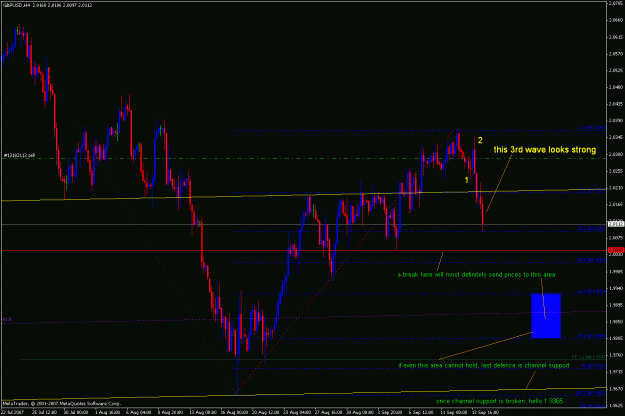Click the 'this 3rd wave looks strong' annotation
Screen dimensions: 625x416
pyautogui.click(x=544, y=149)
